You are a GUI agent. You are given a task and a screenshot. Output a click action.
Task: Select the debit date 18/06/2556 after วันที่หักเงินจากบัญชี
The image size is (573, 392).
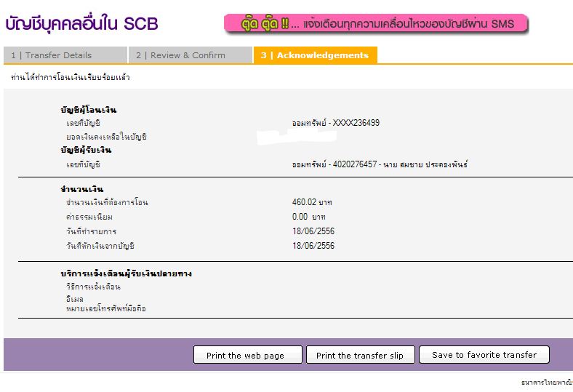point(313,246)
